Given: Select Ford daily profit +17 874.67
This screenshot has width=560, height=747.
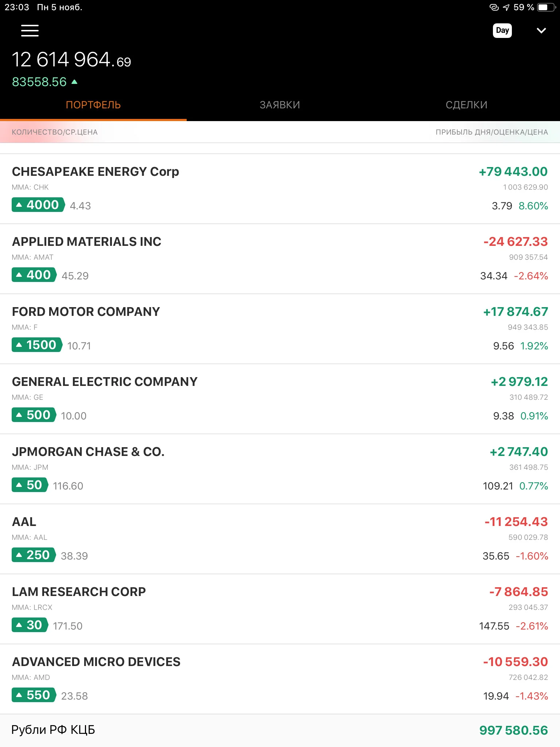Looking at the screenshot, I should [516, 311].
